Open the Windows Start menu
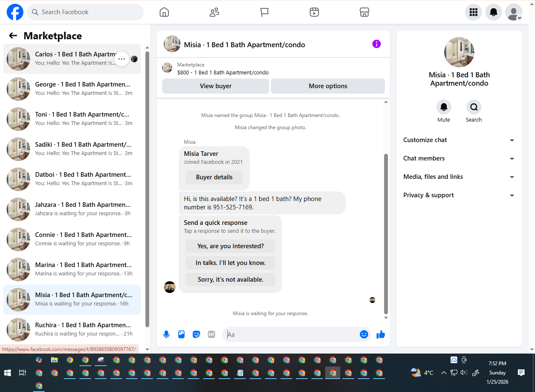The height and width of the screenshot is (392, 535). [8, 373]
